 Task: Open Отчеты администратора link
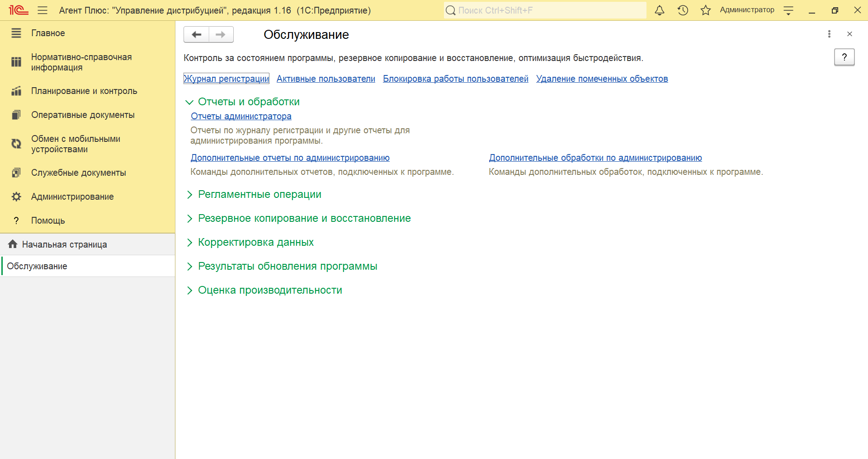[x=241, y=116]
